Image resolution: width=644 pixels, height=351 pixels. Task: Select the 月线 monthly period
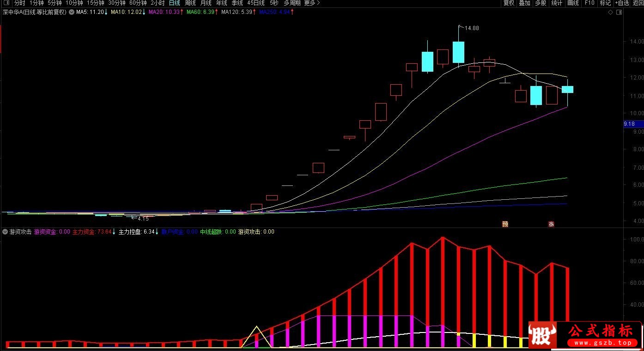click(x=206, y=3)
